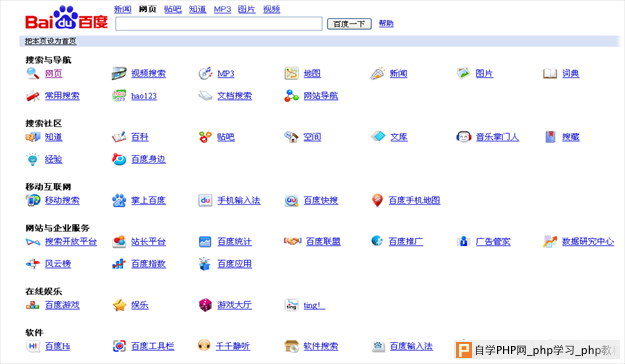Open the 数据研究中心 link

pyautogui.click(x=588, y=242)
